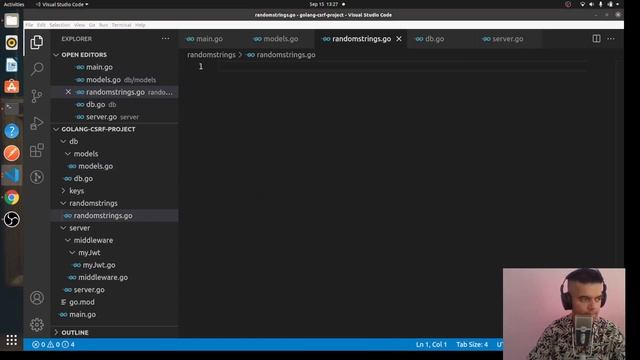The image size is (640, 360).
Task: Launch Rhythmbox from the dock
Action: tap(11, 42)
